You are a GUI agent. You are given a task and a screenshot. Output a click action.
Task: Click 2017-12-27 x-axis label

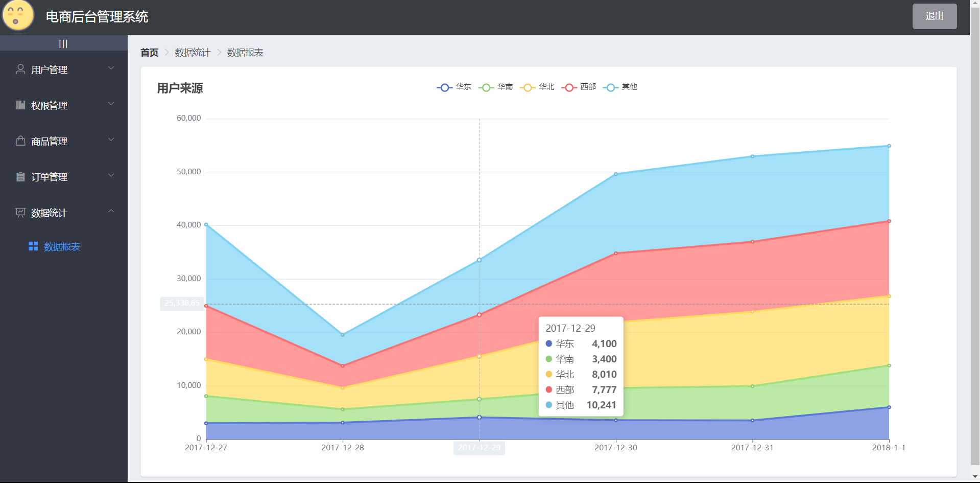click(206, 448)
